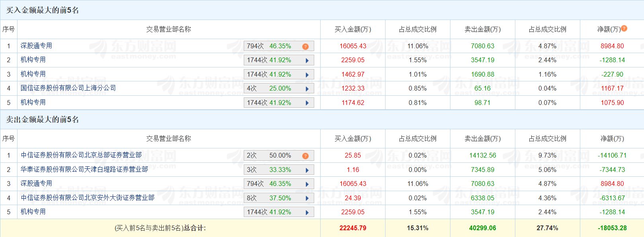Image resolution: width=644 pixels, height=237 pixels.
Task: Open 机构专用 link in sell-table row 5
Action: click(x=33, y=211)
